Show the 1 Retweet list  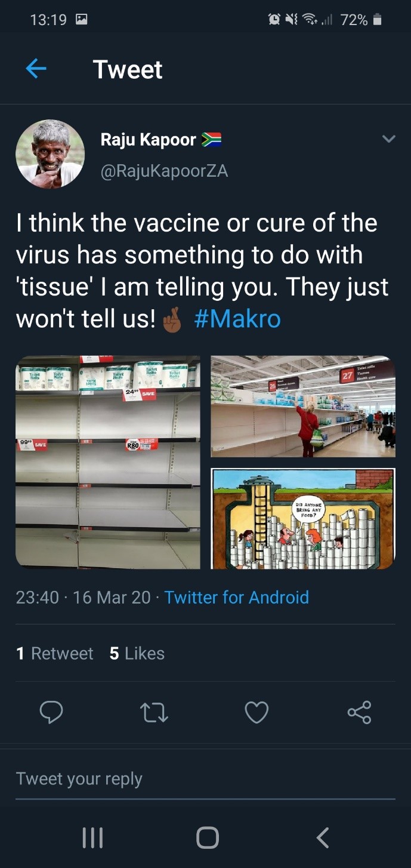tap(55, 654)
